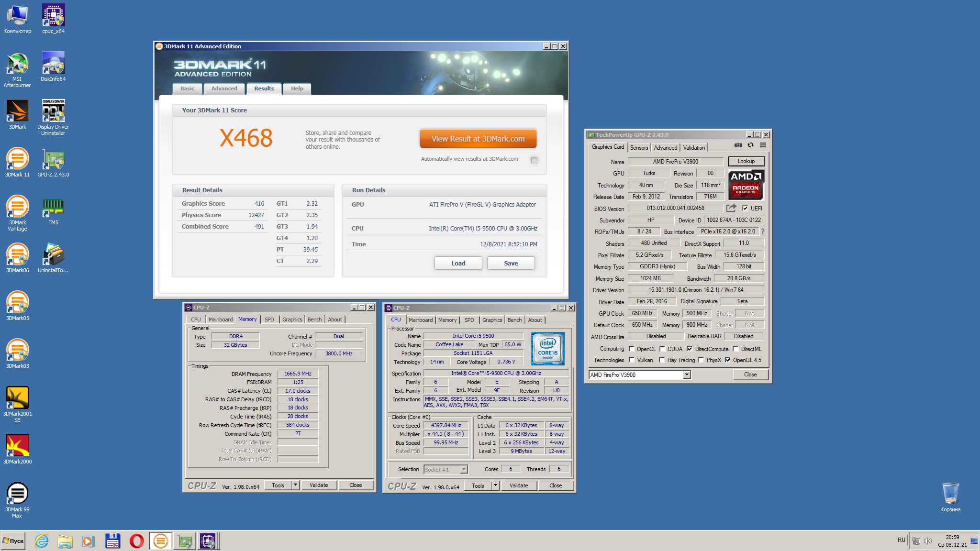Click the GPU Name field AMD FirePro V3900
This screenshot has height=551, width=980.
point(675,162)
